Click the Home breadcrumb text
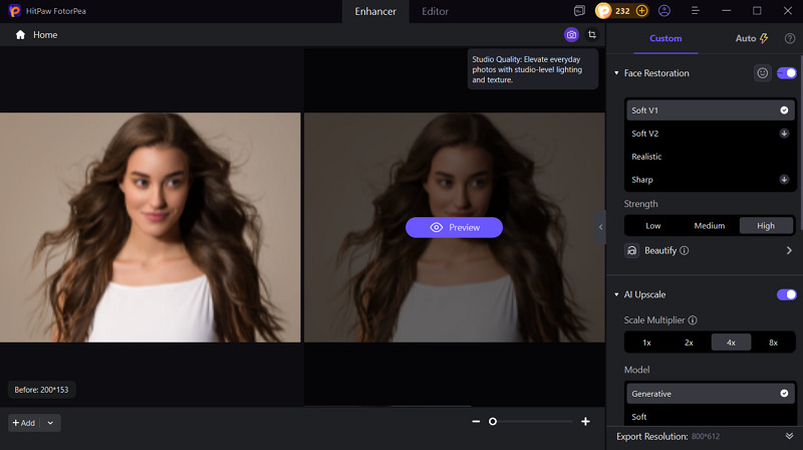Screen dimensions: 803x450 click(x=45, y=35)
